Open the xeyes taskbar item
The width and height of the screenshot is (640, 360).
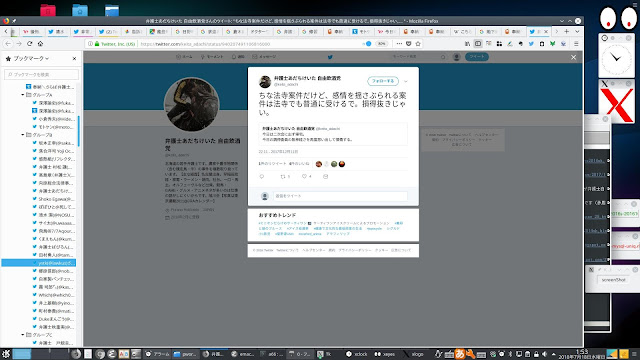385,354
